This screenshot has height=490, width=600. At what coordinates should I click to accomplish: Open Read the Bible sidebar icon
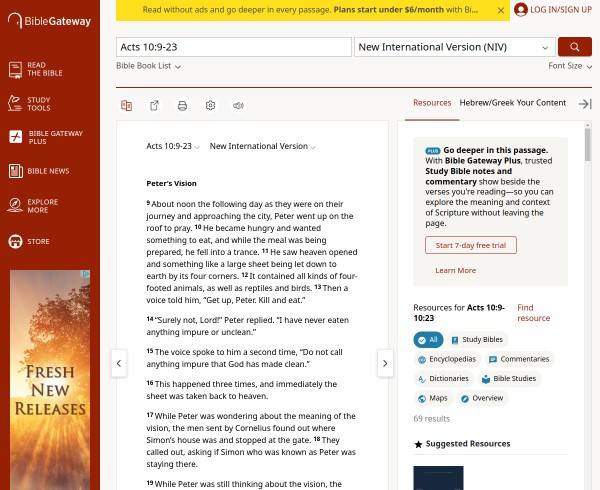15,70
